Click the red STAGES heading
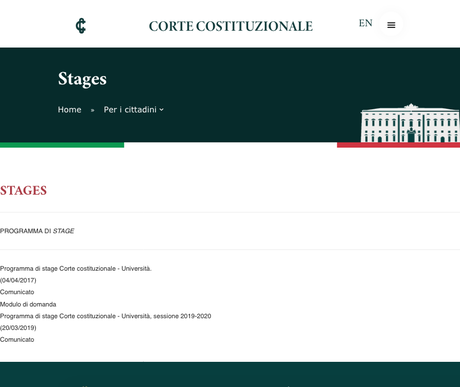Viewport: 460px width, 387px height. [23, 190]
